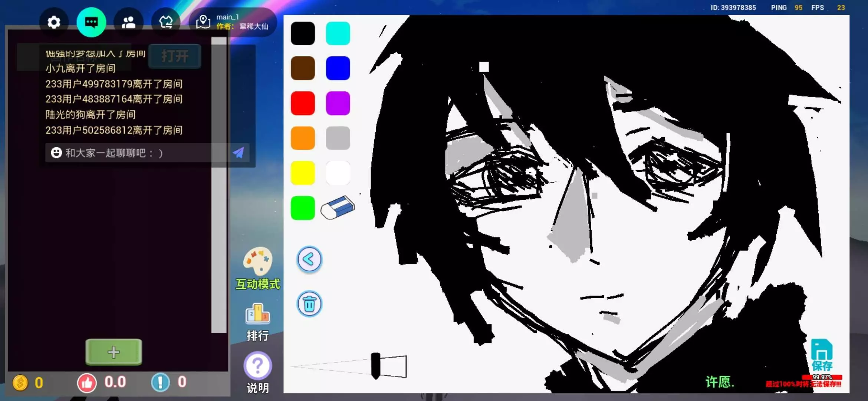This screenshot has width=868, height=401.
Task: Toggle 互动模式 palette mode
Action: (x=257, y=262)
